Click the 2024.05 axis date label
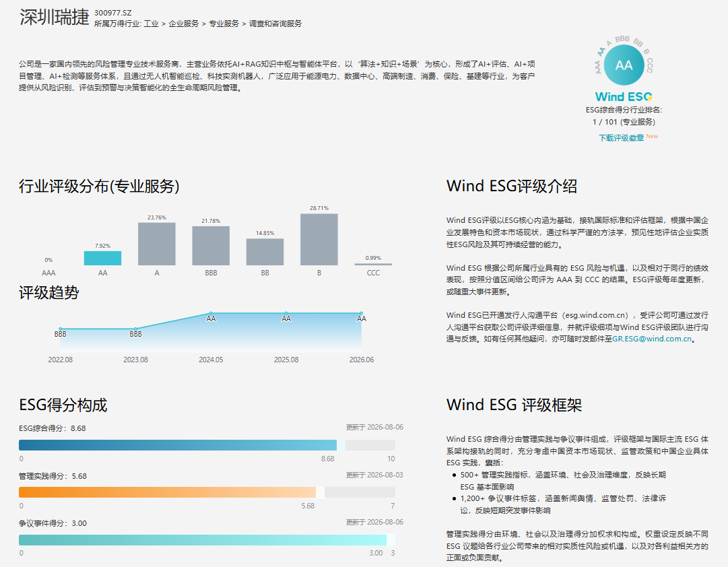The image size is (728, 567). coord(211,360)
